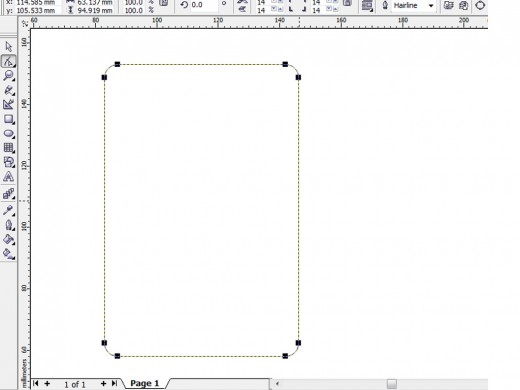Click the horizontal scrollbar thumb
This screenshot has width=520, height=390.
(392, 384)
